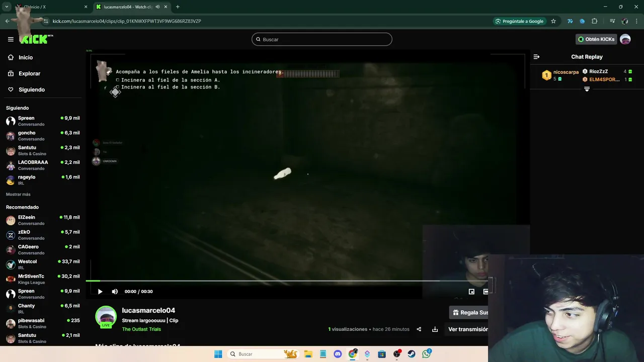Collapse the Chat Replay panel icon
This screenshot has width=644, height=362.
(536, 57)
